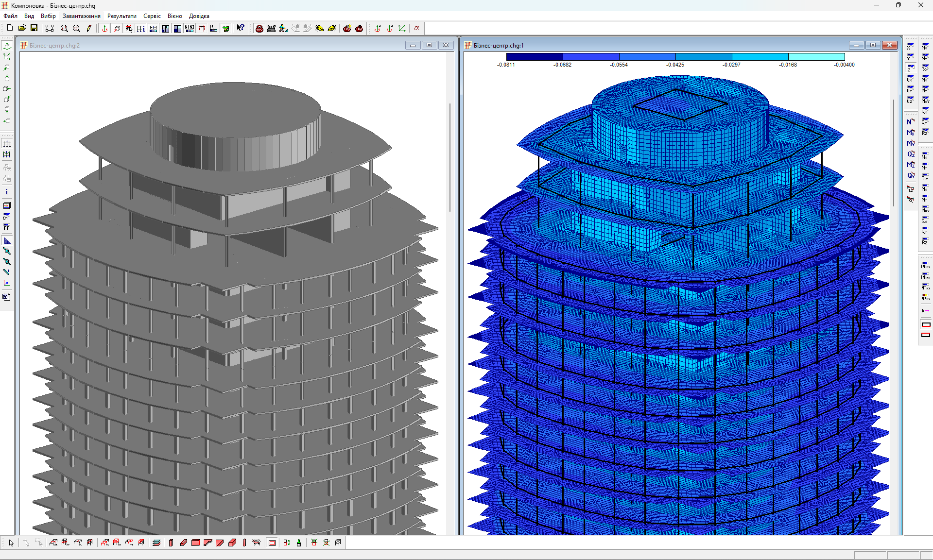933x560 pixels.
Task: Click the green paintbrush icon in bottom toolbar
Action: pos(299,543)
